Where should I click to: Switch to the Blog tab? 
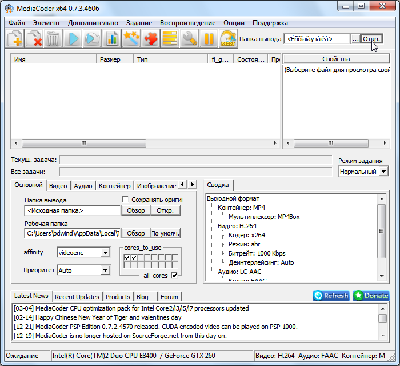(x=142, y=297)
